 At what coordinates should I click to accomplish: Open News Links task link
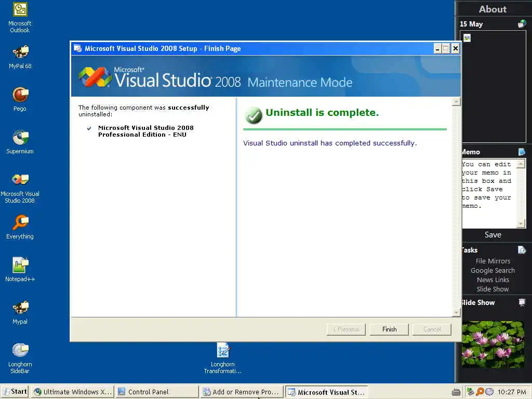[x=493, y=280]
